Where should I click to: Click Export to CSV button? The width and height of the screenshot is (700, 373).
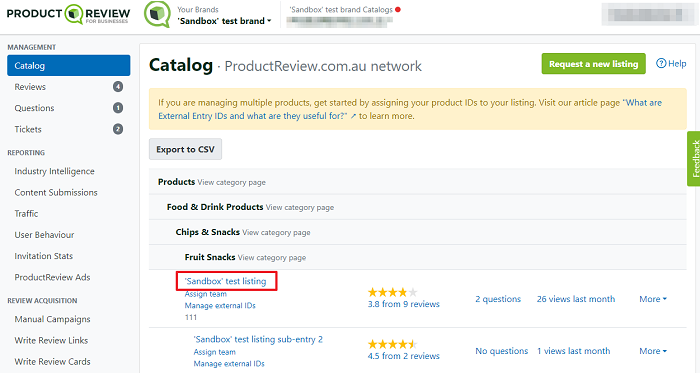(x=185, y=149)
